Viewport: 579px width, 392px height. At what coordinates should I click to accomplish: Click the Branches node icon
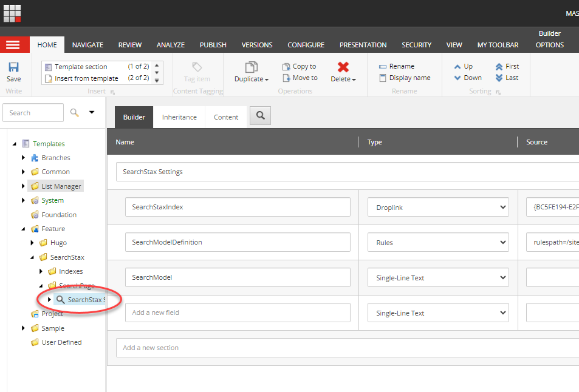[35, 158]
